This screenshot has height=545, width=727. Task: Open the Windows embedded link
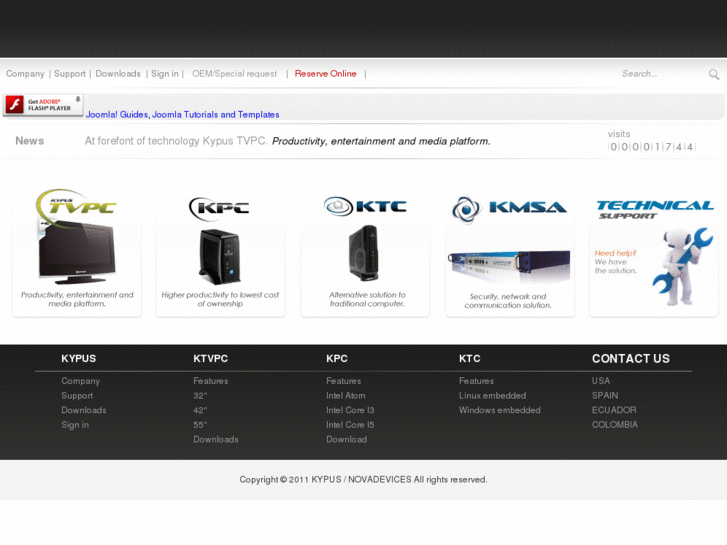500,410
